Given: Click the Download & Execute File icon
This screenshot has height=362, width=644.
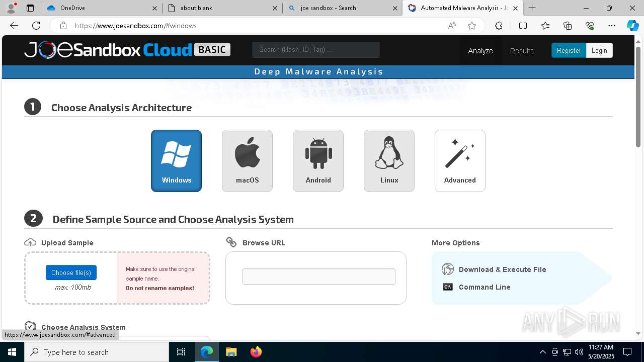Looking at the screenshot, I should pos(448,269).
